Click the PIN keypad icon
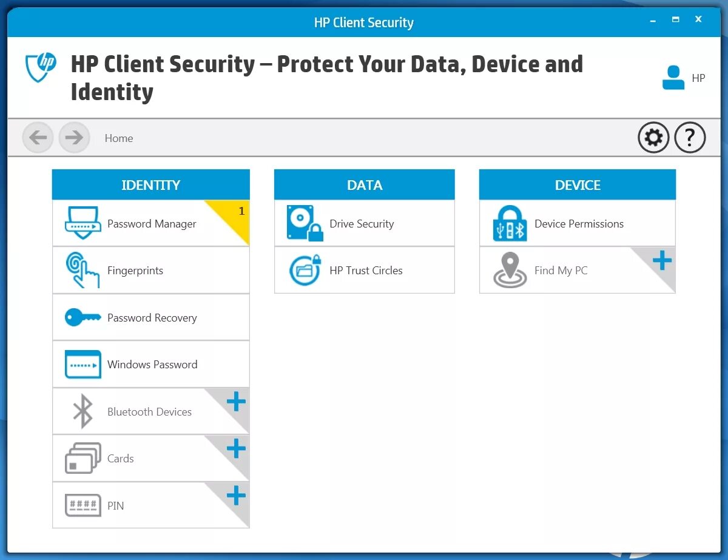The height and width of the screenshot is (560, 728). 83,505
